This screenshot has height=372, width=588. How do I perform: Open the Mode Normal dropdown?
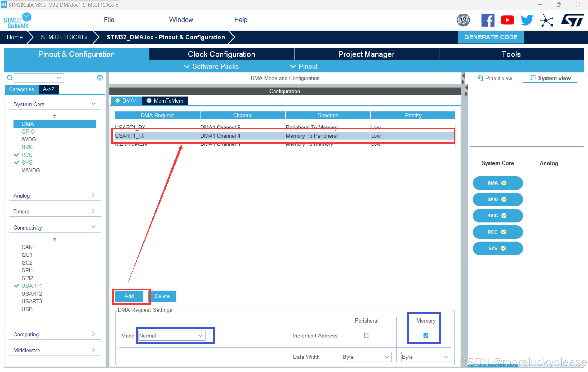171,336
